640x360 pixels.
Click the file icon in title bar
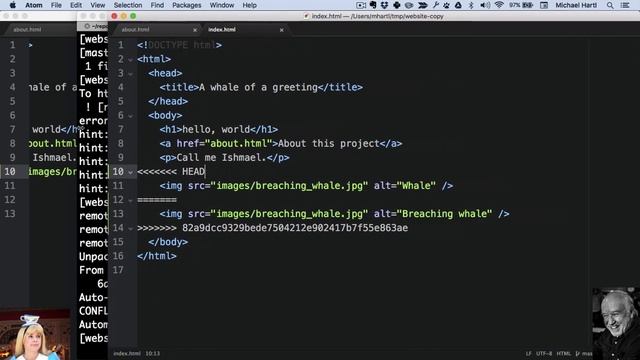(x=306, y=16)
